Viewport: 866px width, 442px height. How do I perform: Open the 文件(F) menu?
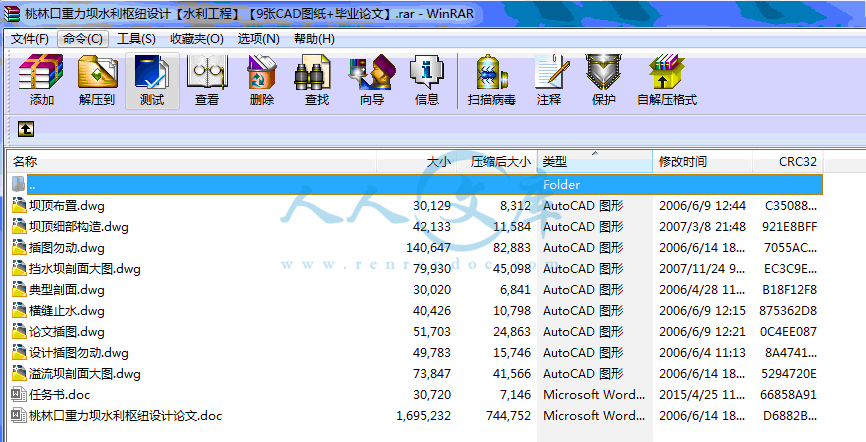(x=30, y=39)
